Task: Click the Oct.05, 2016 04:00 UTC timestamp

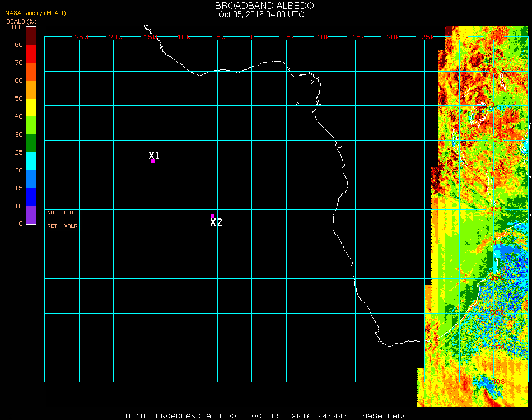Action: (x=261, y=15)
